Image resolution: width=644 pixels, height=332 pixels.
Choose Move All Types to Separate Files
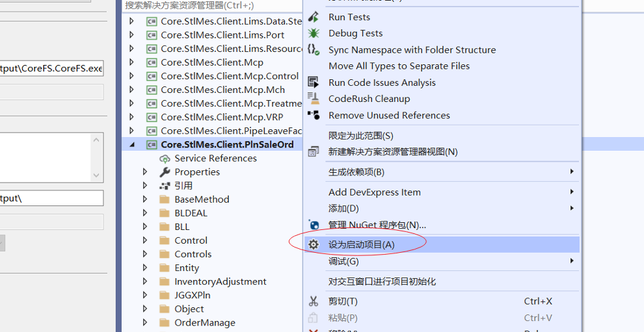399,66
